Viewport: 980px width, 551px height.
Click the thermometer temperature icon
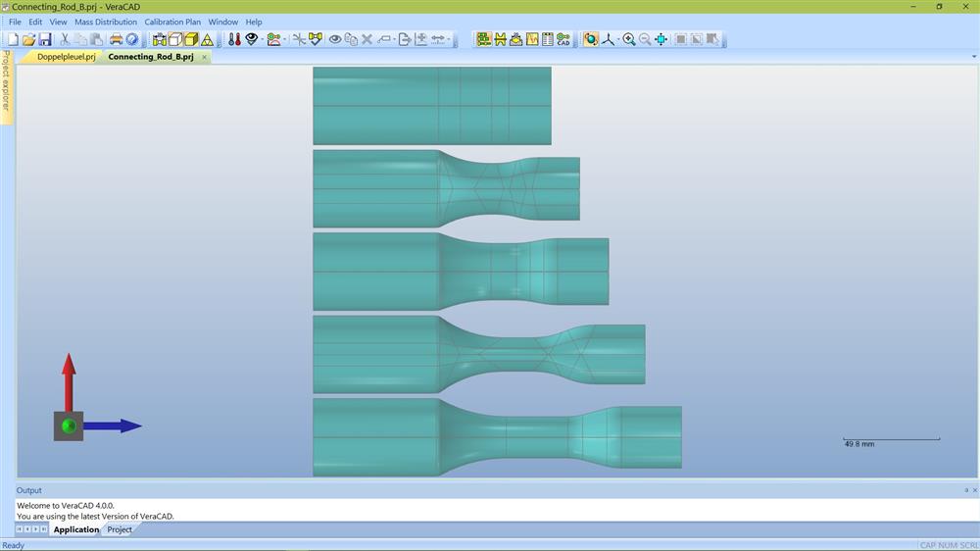coord(234,39)
